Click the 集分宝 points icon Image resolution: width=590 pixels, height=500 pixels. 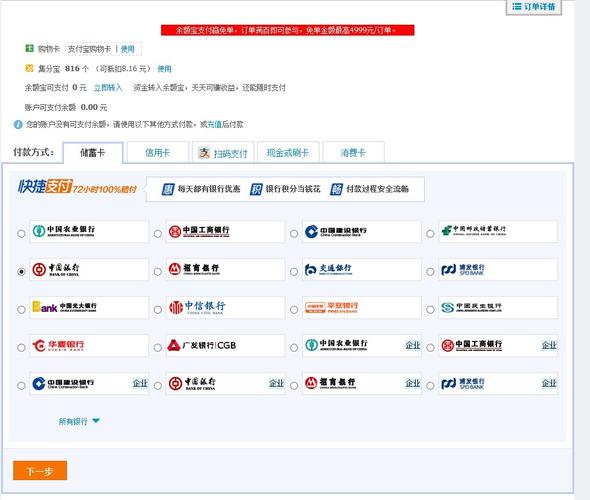(29, 68)
